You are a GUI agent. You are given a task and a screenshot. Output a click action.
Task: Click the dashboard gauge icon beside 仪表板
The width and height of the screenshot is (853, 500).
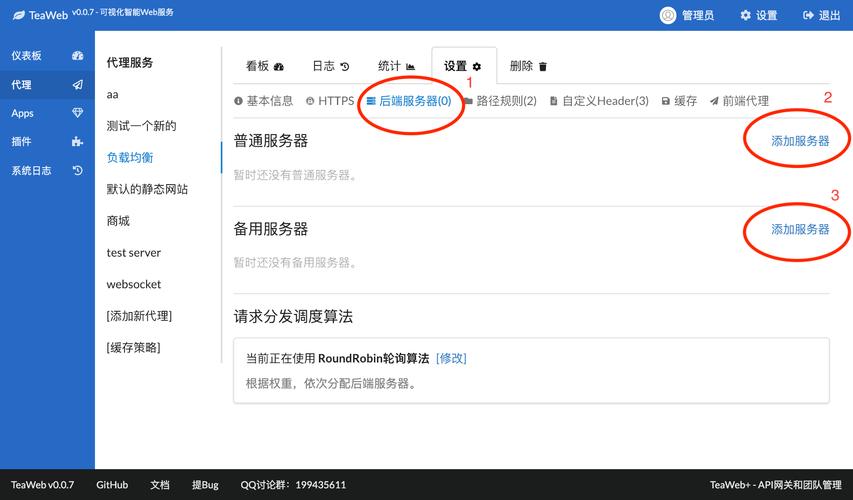point(77,55)
